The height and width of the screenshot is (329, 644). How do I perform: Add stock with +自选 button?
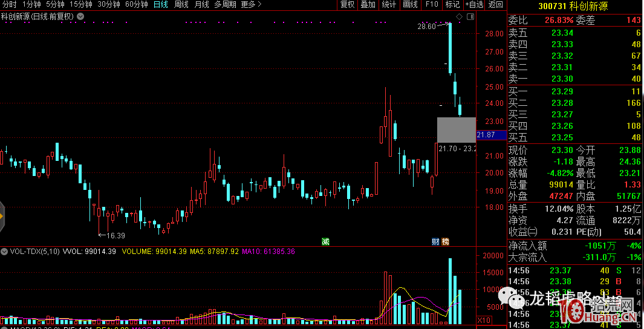[474, 5]
